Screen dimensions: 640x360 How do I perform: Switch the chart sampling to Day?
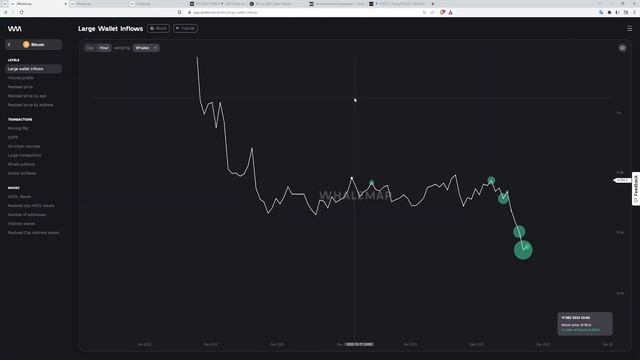click(90, 48)
